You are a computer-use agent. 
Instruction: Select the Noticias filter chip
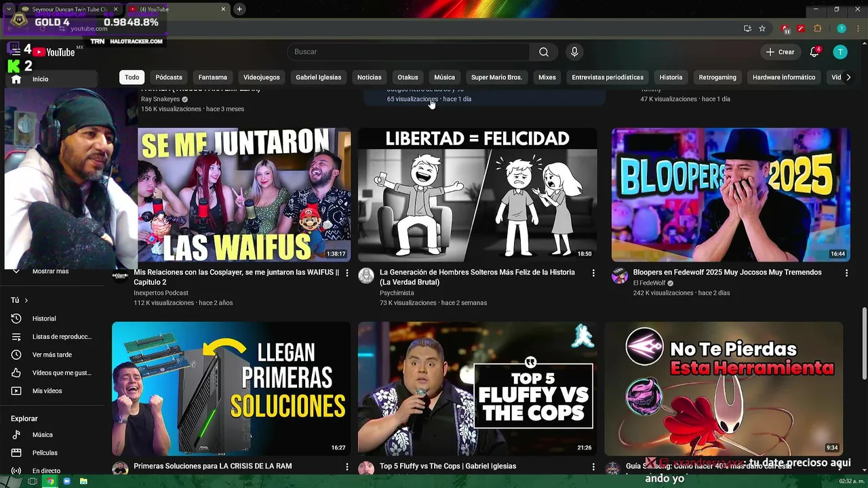coord(370,77)
